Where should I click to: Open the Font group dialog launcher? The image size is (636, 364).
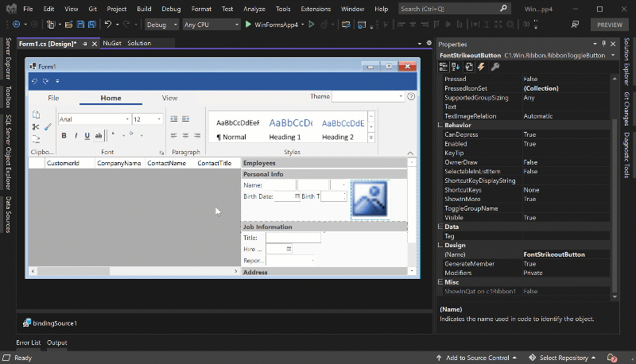[161, 153]
